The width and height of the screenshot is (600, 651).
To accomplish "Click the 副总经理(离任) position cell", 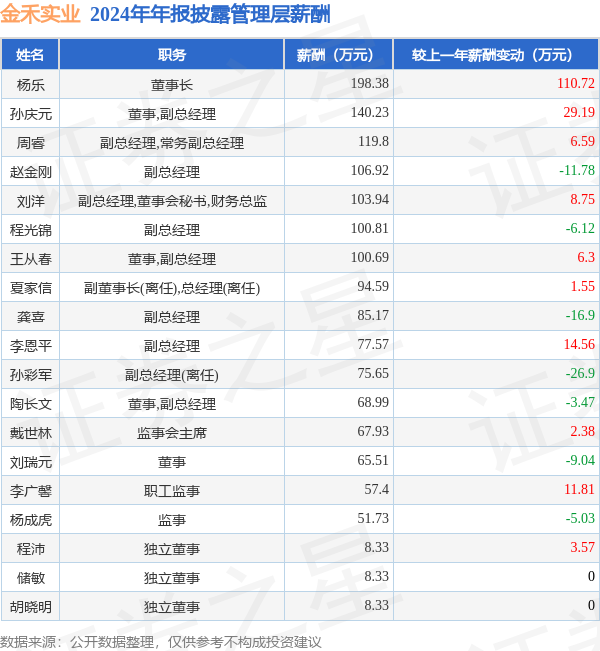I will point(171,375).
